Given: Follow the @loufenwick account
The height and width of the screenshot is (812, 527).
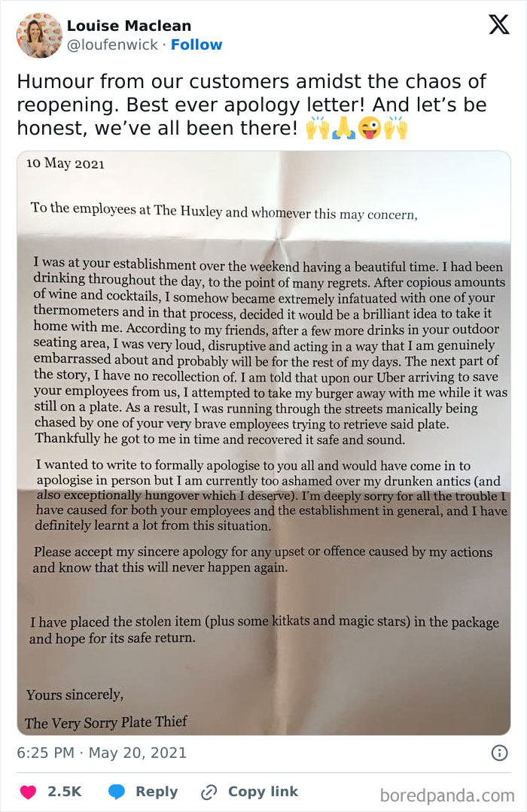Looking at the screenshot, I should click(196, 45).
